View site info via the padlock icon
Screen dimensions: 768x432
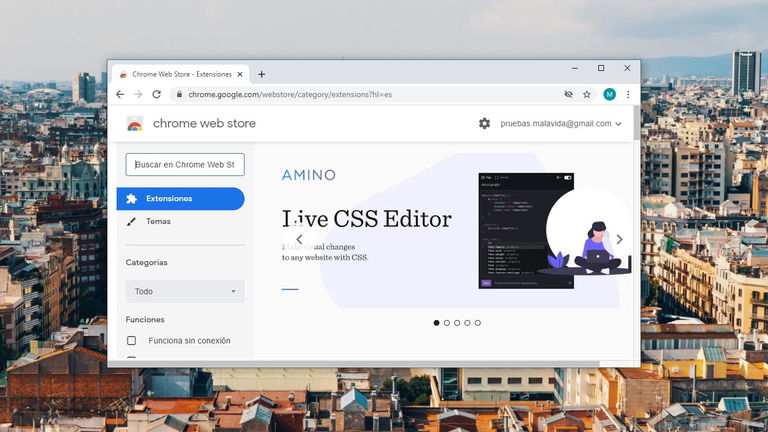point(179,95)
